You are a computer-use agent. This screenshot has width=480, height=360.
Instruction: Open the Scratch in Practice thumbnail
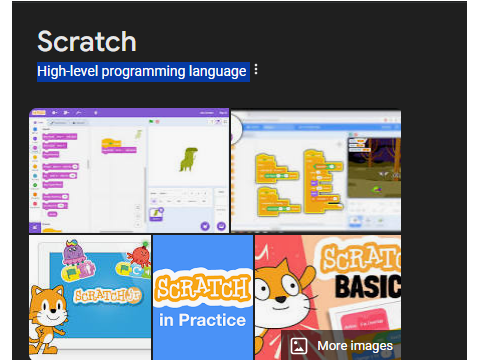[x=203, y=297]
